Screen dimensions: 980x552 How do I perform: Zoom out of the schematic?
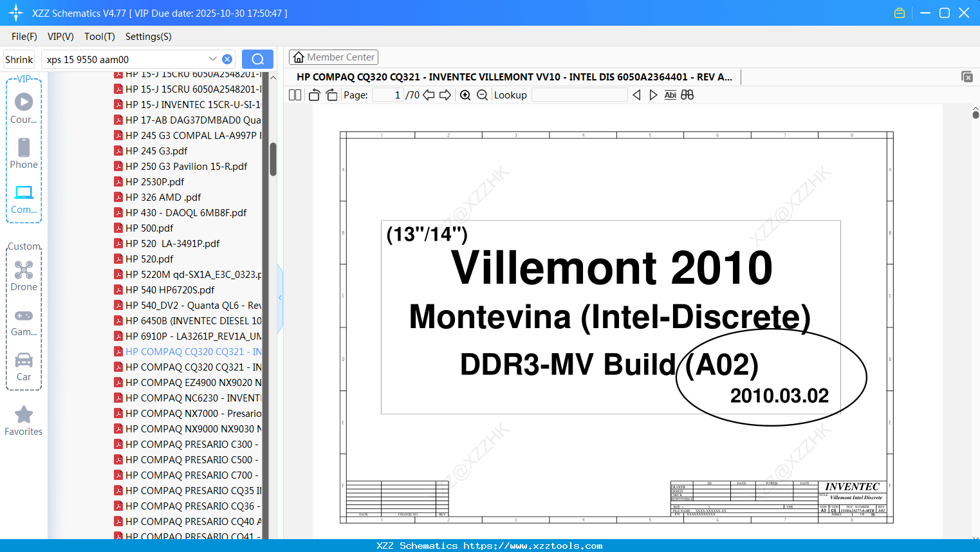pos(482,95)
